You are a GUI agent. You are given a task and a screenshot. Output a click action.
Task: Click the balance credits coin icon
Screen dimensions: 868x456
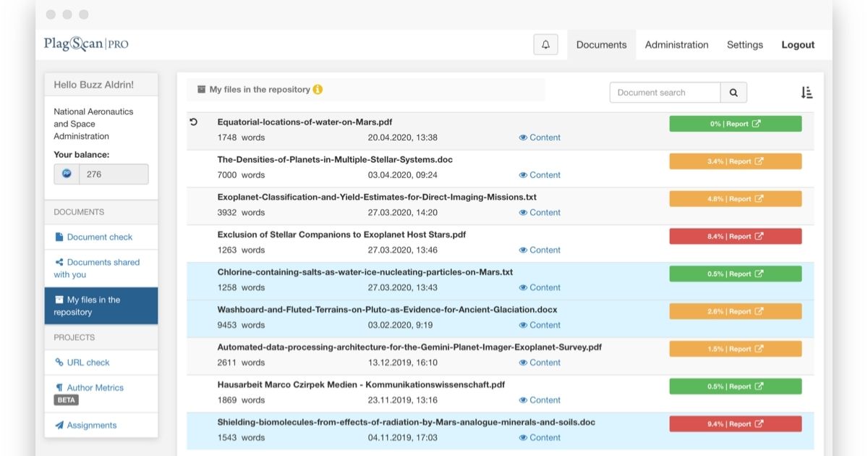[67, 174]
